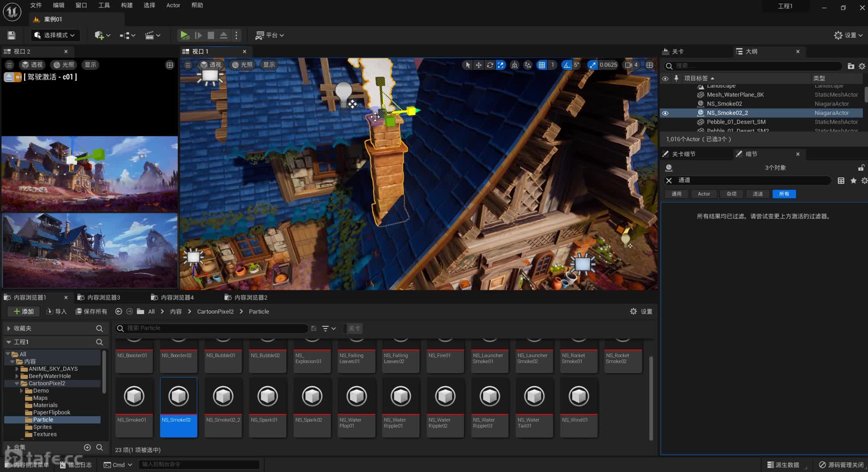This screenshot has height=472, width=868.
Task: Open camera speed setting 4
Action: click(x=631, y=65)
